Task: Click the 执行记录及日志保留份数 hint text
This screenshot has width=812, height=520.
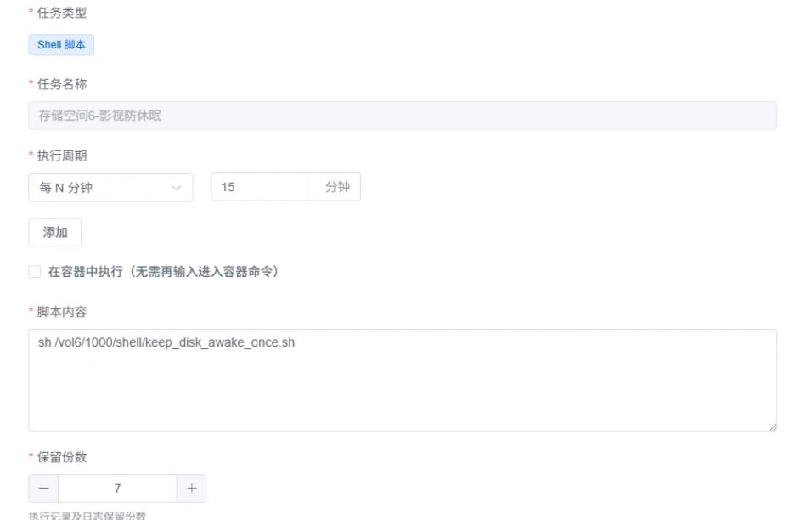Action: (87, 516)
